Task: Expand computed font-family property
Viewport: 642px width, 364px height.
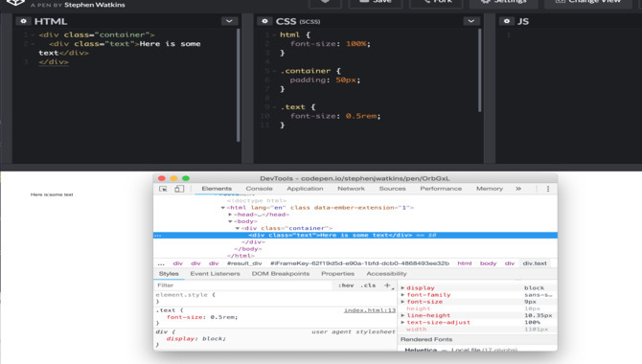Action: point(402,295)
